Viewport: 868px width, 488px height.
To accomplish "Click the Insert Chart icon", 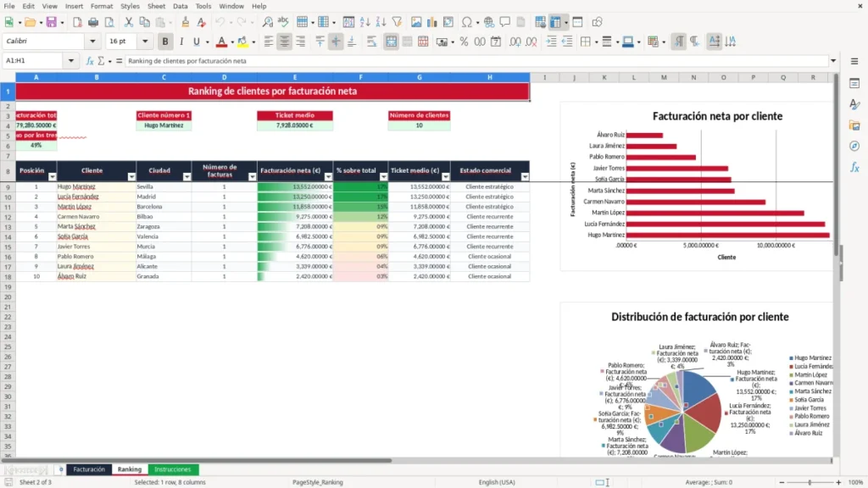I will pyautogui.click(x=432, y=22).
